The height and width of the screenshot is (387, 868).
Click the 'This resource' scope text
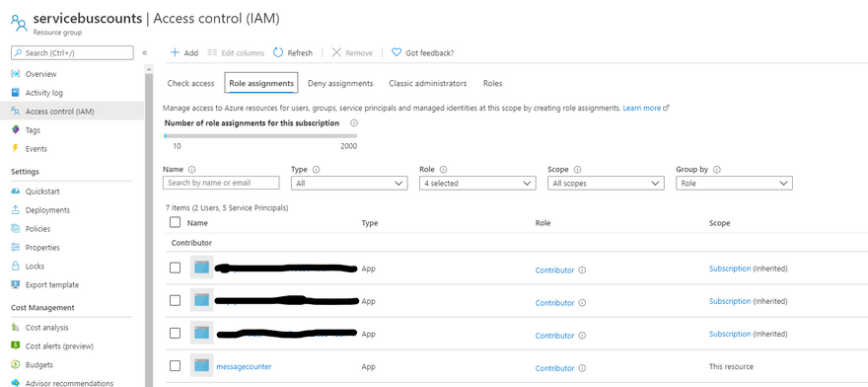point(731,366)
